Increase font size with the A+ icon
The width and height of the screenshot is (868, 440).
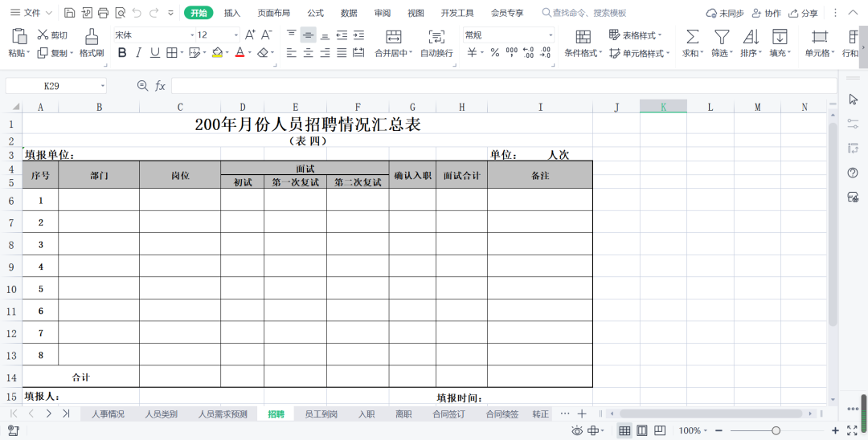250,35
